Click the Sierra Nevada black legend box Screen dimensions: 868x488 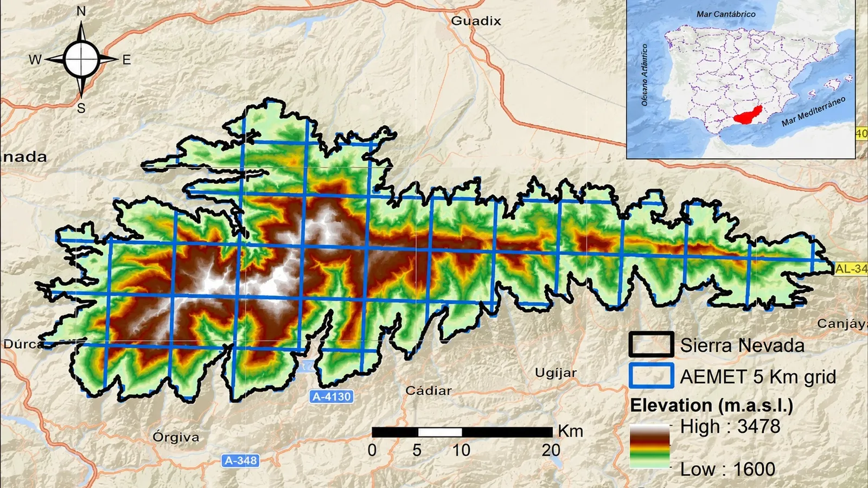pyautogui.click(x=652, y=344)
